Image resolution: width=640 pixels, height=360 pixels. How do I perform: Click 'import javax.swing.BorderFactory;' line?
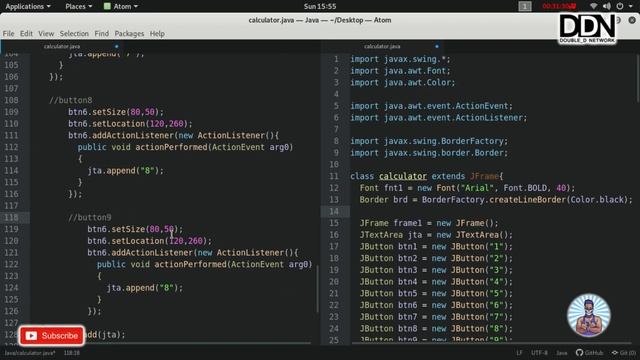[429, 141]
